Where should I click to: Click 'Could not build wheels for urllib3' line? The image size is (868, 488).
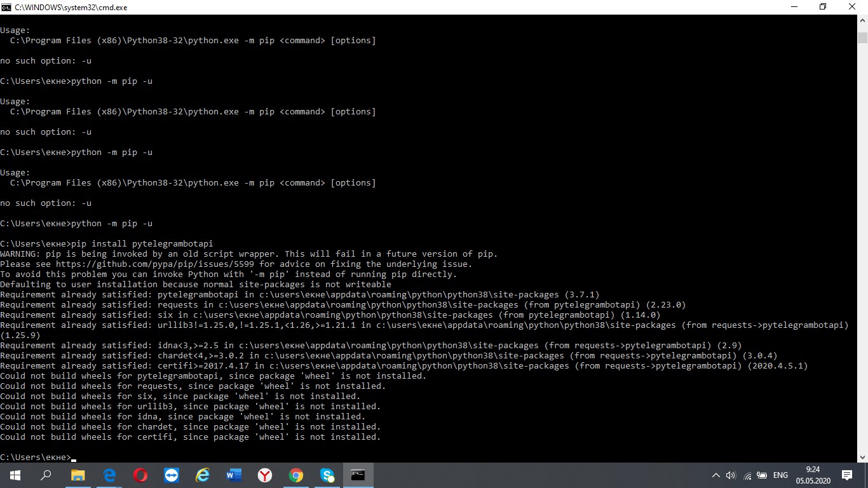[191, 407]
